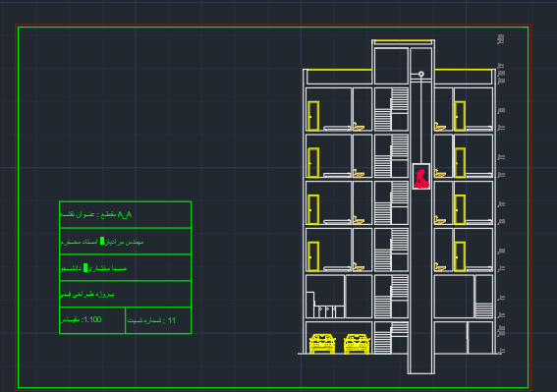Select the right yellow car in parking
The image size is (557, 392).
tap(357, 344)
